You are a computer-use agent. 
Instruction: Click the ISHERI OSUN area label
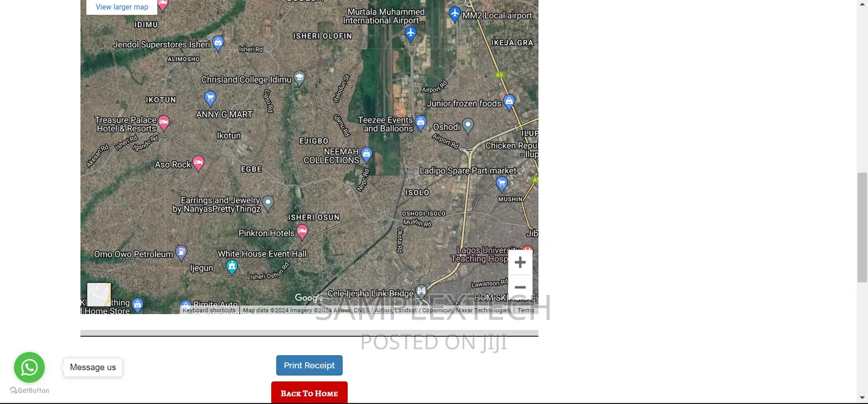tap(314, 217)
